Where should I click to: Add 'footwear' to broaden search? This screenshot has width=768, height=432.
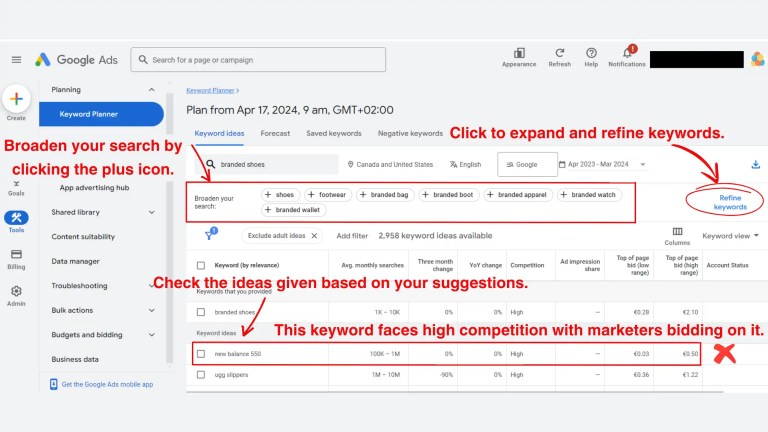[x=328, y=195]
